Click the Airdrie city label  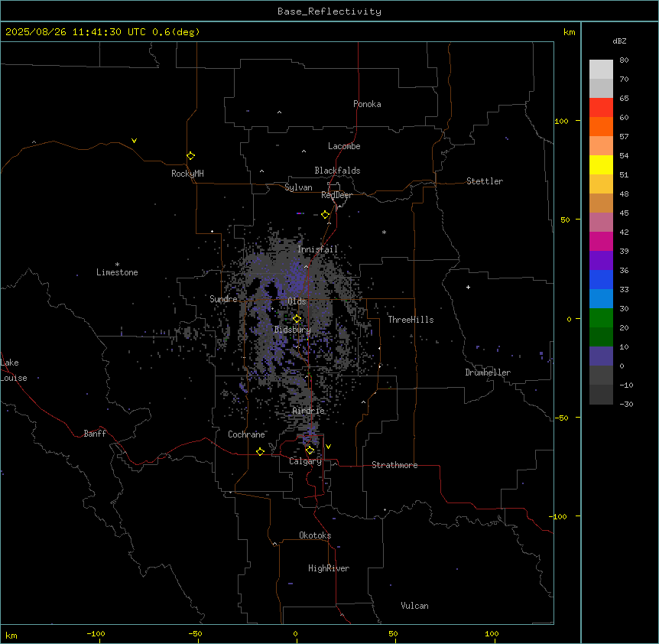click(309, 411)
